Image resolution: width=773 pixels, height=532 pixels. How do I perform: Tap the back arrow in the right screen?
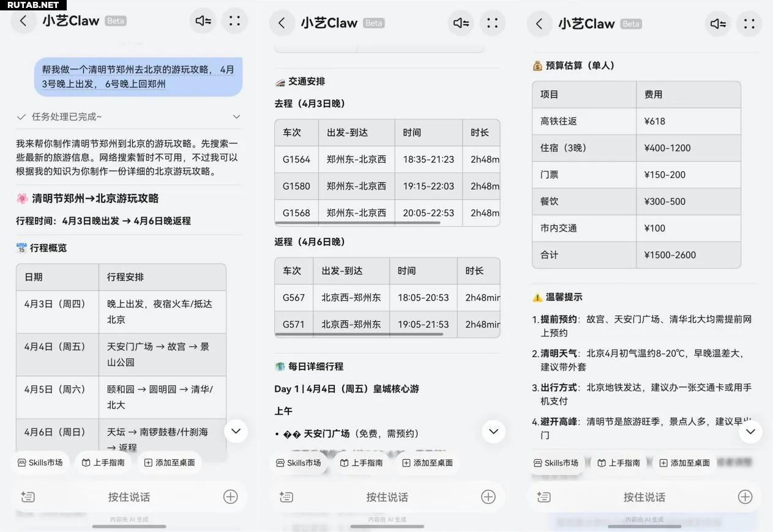[539, 24]
